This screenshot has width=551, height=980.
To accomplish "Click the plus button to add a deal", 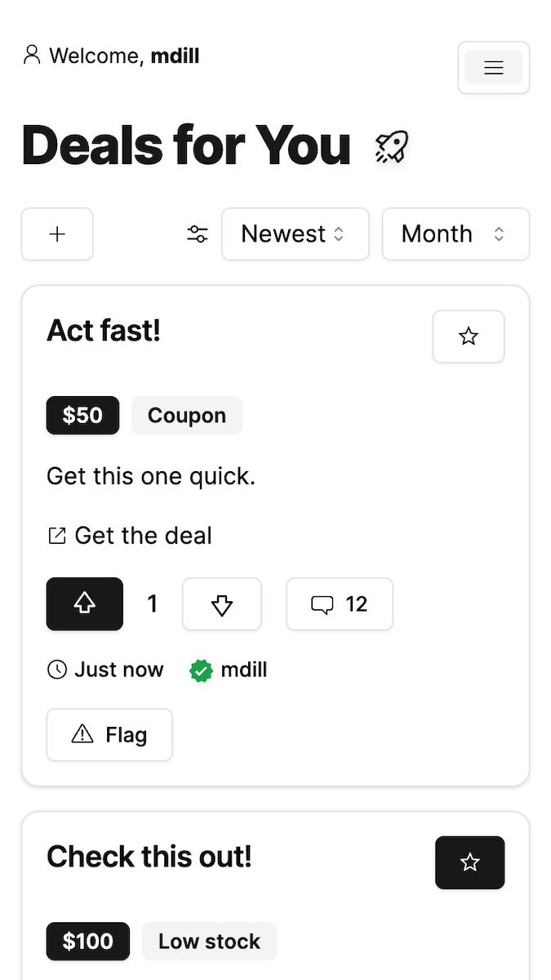I will (57, 234).
